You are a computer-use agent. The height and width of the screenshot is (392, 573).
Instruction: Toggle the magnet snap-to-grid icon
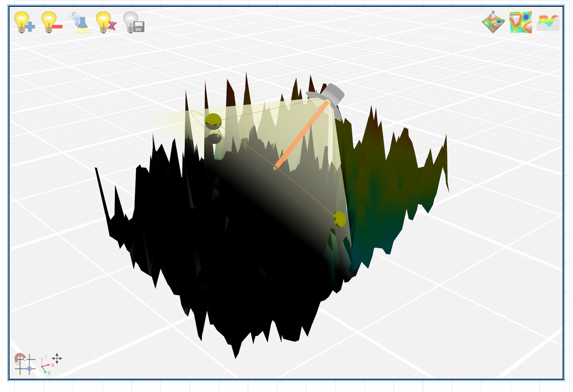25,364
